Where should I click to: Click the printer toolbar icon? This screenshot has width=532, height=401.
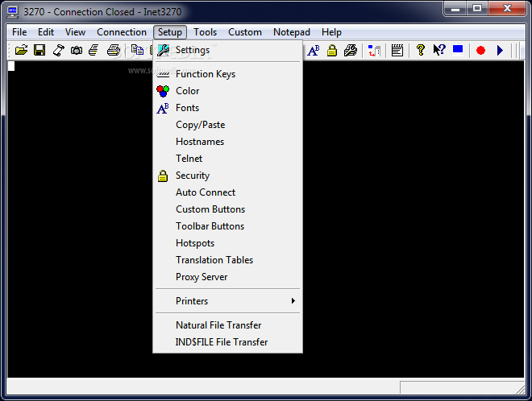coord(114,50)
